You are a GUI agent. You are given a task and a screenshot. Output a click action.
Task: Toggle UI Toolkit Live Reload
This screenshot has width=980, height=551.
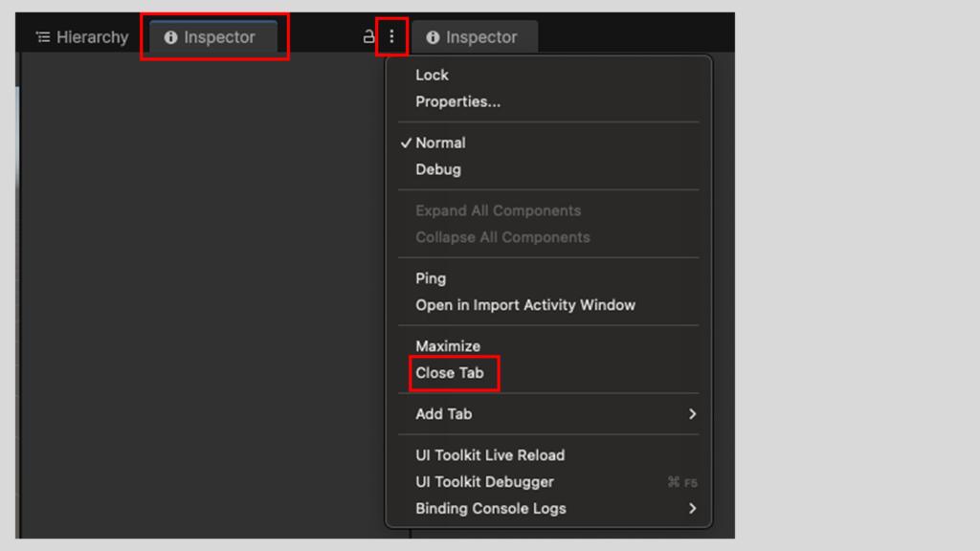tap(490, 455)
